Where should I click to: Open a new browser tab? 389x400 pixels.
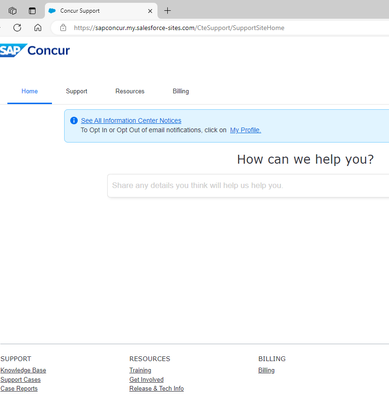[167, 11]
